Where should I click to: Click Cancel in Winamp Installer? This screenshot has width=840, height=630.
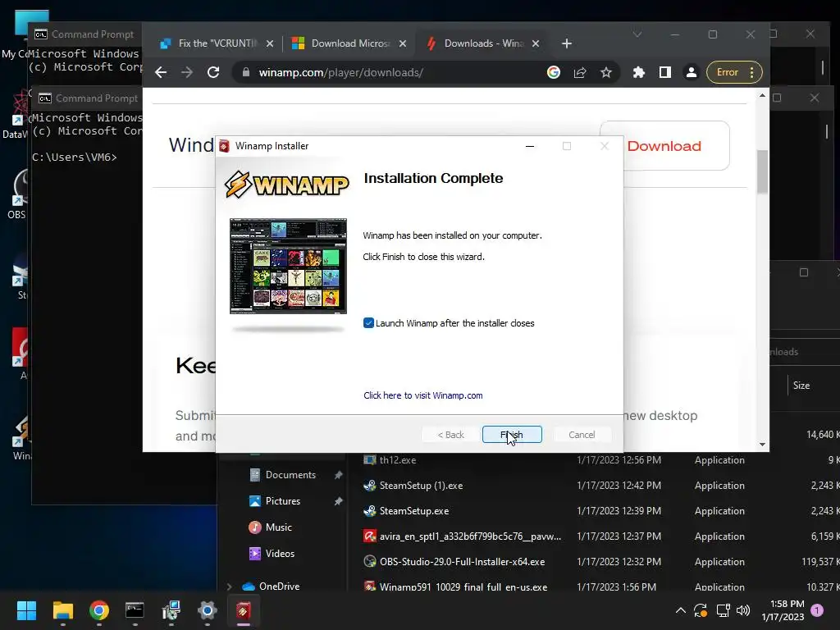coord(582,435)
